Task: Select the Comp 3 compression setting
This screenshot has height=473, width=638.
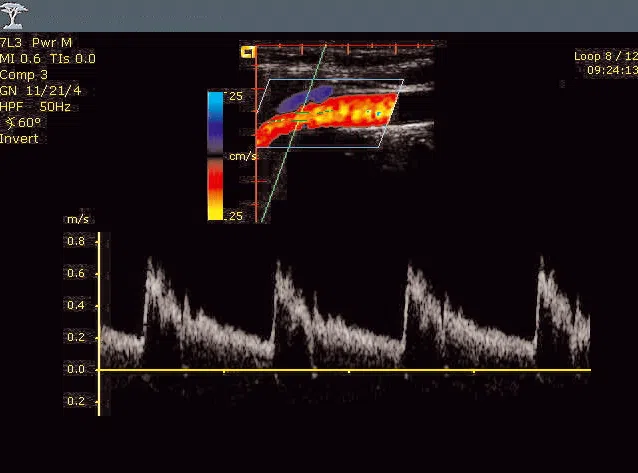Action: (x=24, y=74)
